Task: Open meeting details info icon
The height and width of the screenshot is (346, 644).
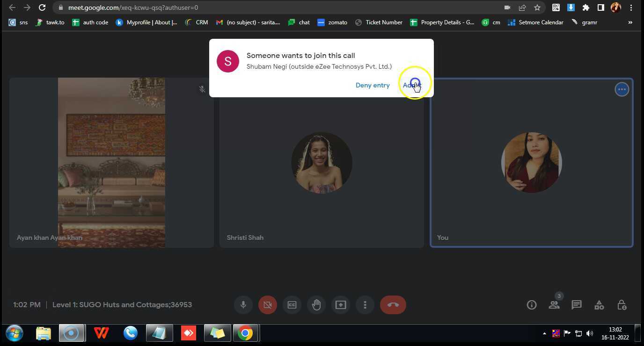Action: pos(532,305)
